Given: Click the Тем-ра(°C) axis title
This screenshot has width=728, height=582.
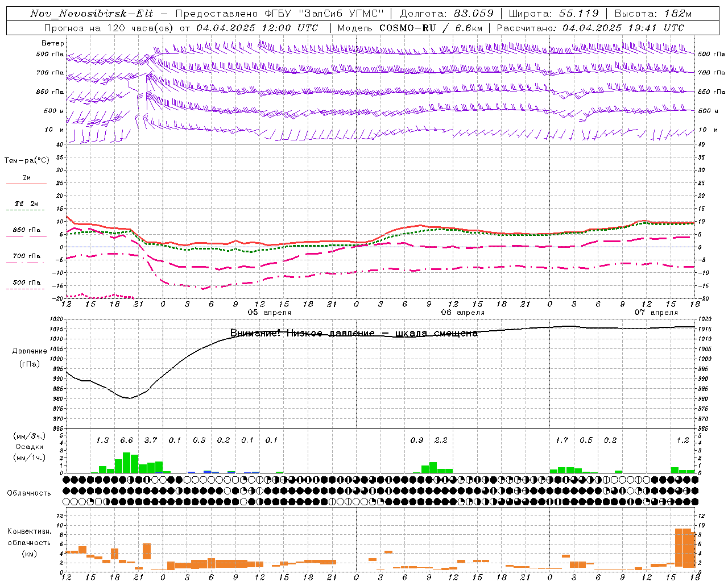Looking at the screenshot, I should 27,161.
